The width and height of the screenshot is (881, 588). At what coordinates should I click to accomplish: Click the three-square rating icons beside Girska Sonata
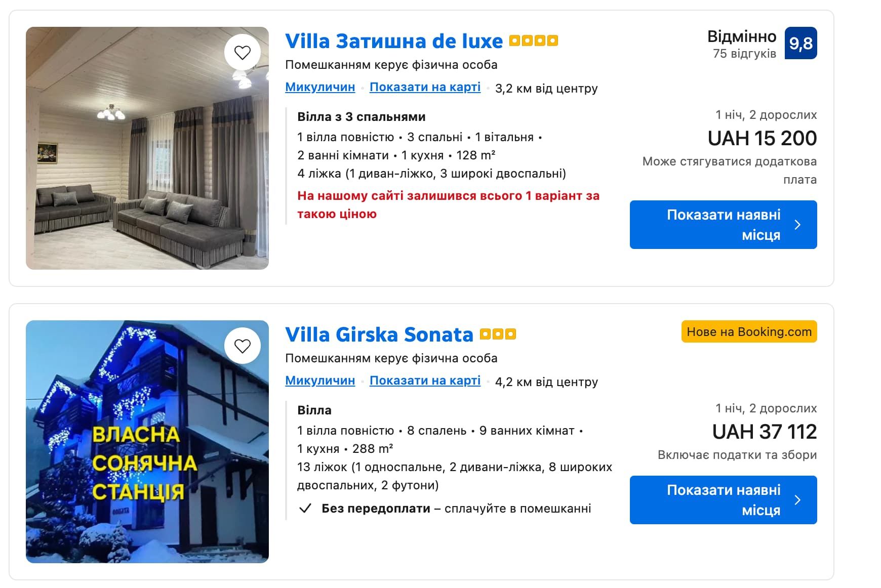click(498, 334)
